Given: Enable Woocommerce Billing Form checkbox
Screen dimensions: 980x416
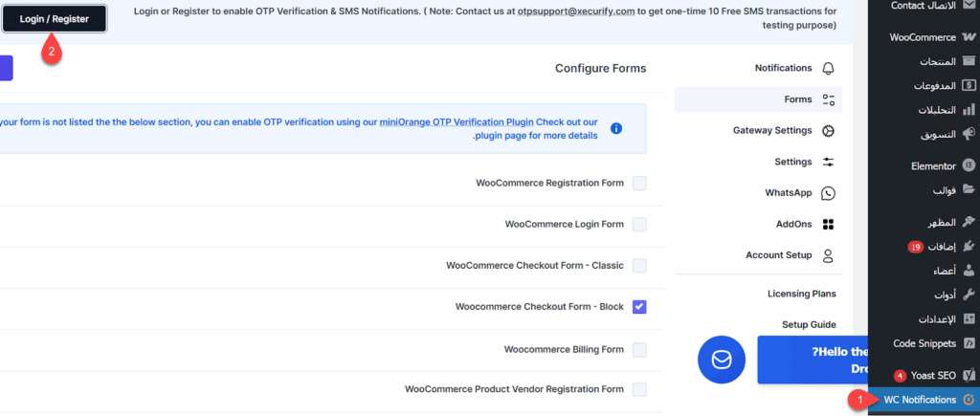Looking at the screenshot, I should [x=639, y=349].
